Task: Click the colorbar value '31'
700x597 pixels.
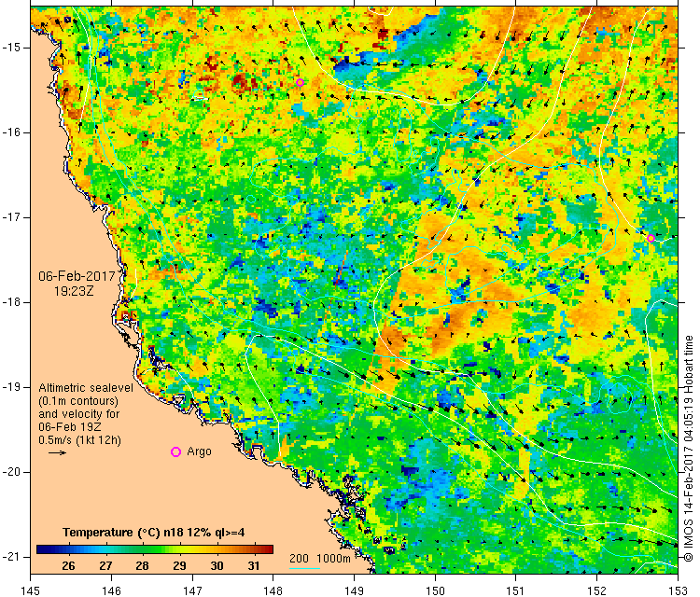Action: click(254, 566)
